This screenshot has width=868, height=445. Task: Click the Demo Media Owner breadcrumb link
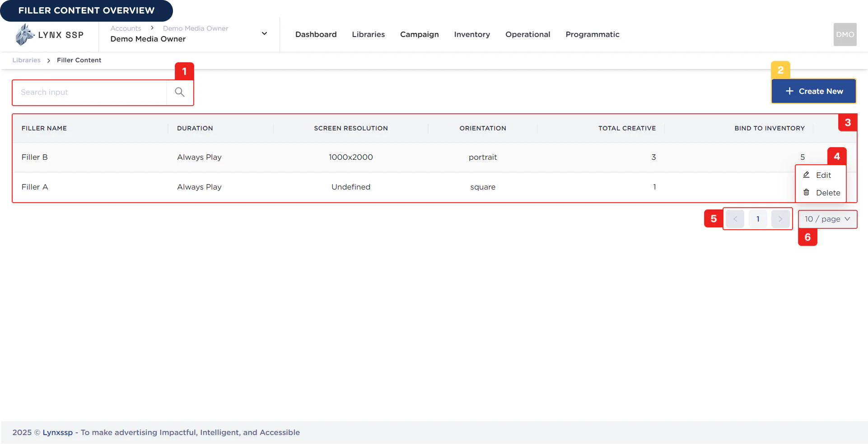click(195, 28)
